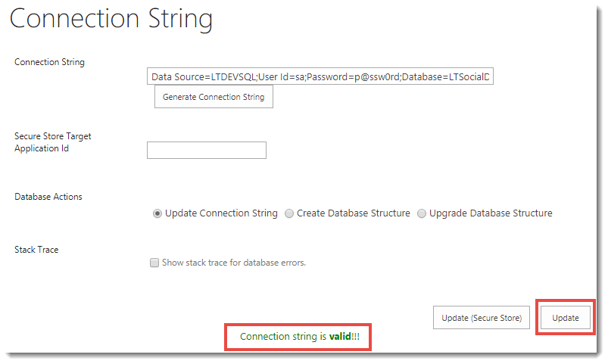The height and width of the screenshot is (364, 608).
Task: Pick the Upgrade Database Structure radio button
Action: 422,213
